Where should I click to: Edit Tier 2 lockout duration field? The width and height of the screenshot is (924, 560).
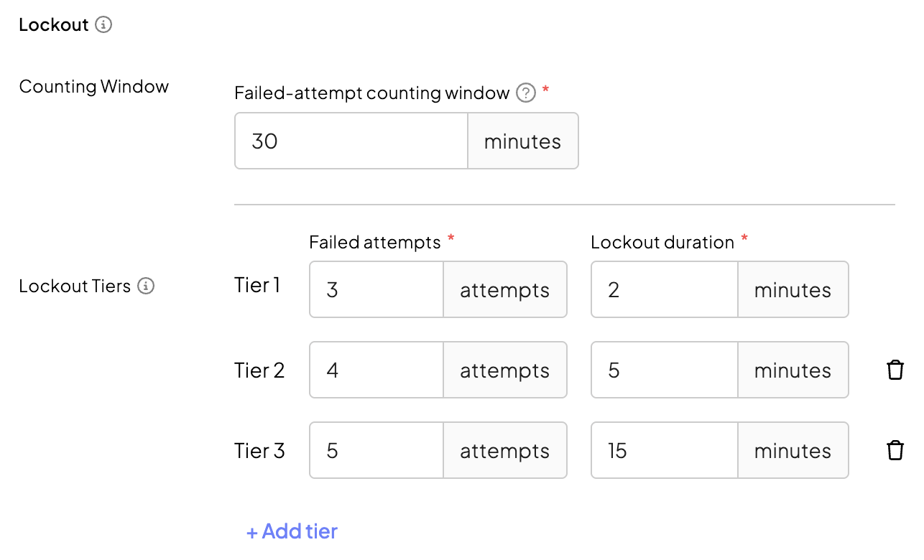pyautogui.click(x=664, y=370)
